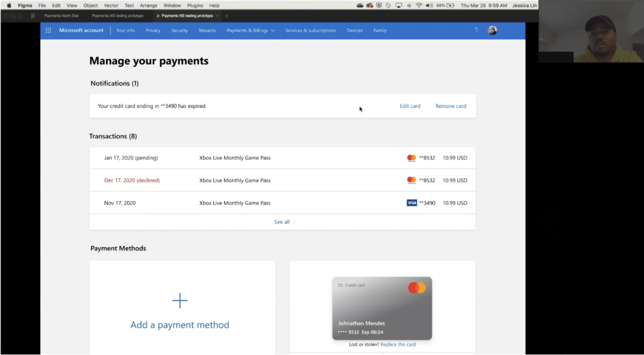Open the Window menu
Viewport: 644px width, 355px height.
point(172,6)
